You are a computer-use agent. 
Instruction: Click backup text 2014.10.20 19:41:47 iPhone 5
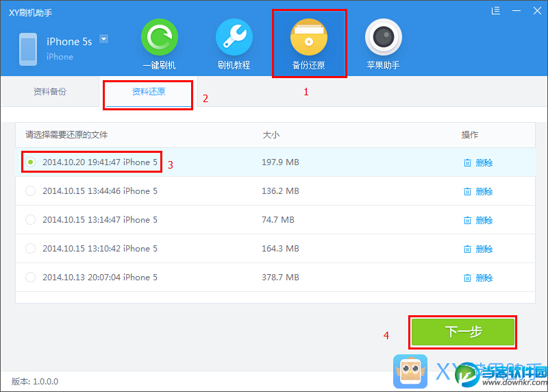pos(100,162)
